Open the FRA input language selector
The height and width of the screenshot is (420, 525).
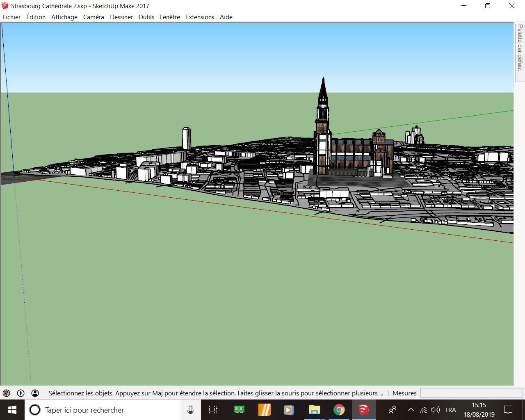point(450,410)
